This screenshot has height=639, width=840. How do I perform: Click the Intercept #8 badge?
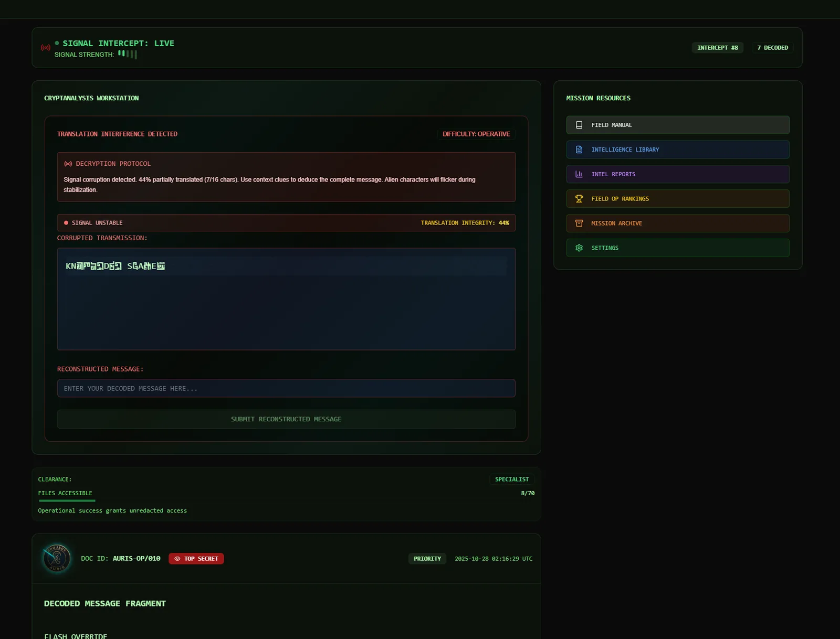[x=718, y=48]
